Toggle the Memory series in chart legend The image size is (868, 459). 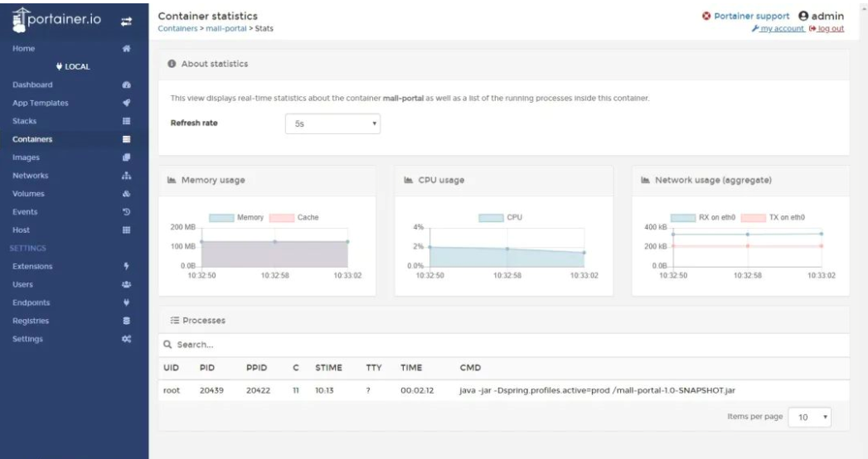click(235, 217)
